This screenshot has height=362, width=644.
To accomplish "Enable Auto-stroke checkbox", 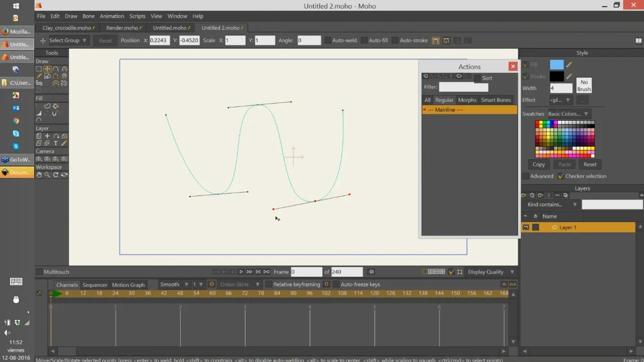I will 395,40.
